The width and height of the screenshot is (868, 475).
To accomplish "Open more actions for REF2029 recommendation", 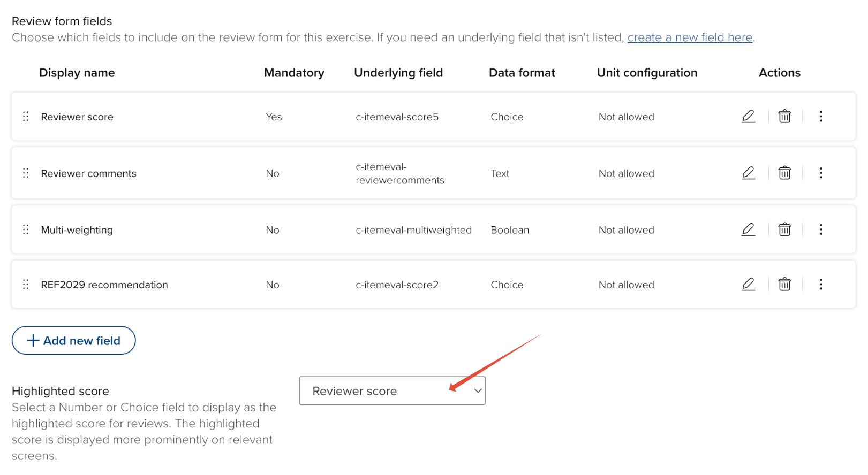I will pos(821,284).
